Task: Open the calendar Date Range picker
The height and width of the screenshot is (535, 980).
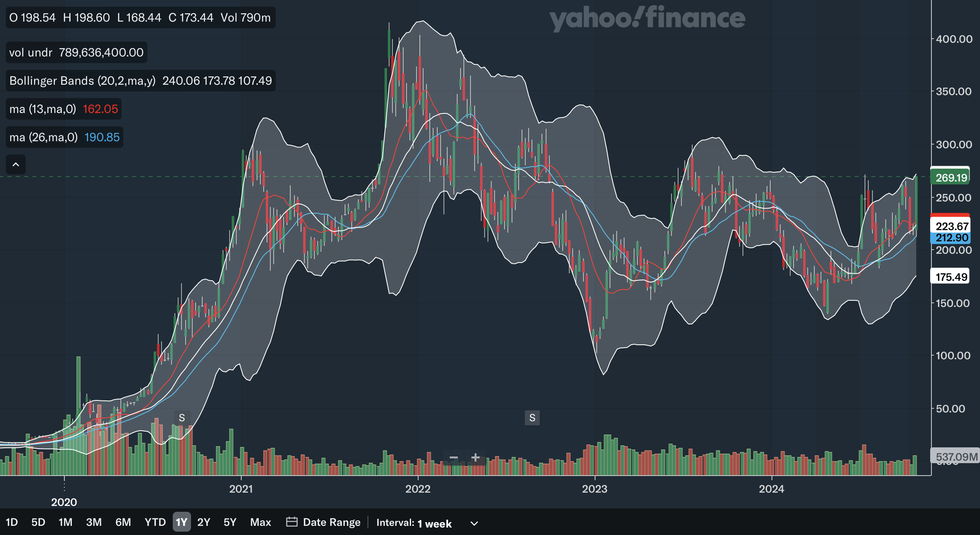Action: (x=323, y=522)
